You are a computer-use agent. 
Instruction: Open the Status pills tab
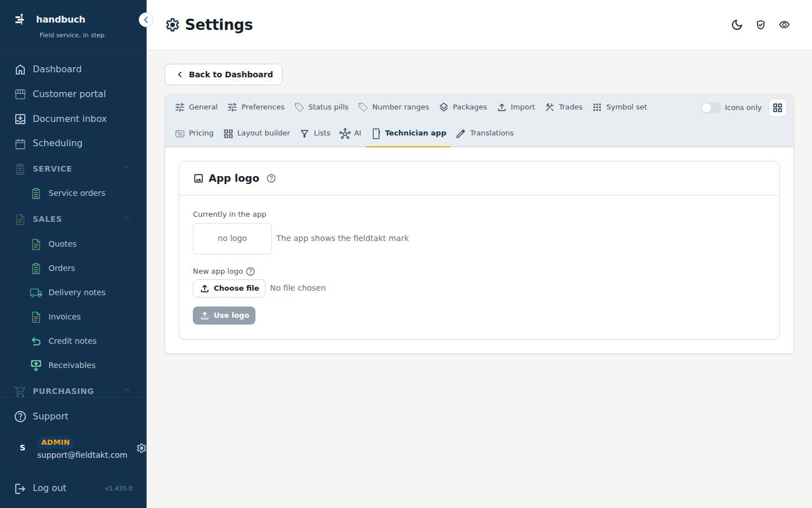click(321, 107)
